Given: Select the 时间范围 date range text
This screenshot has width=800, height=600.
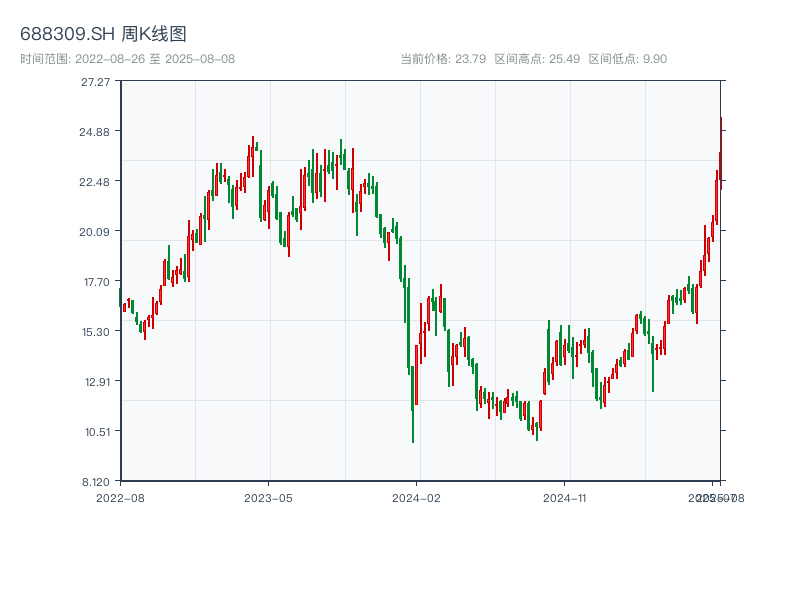Looking at the screenshot, I should [127, 59].
